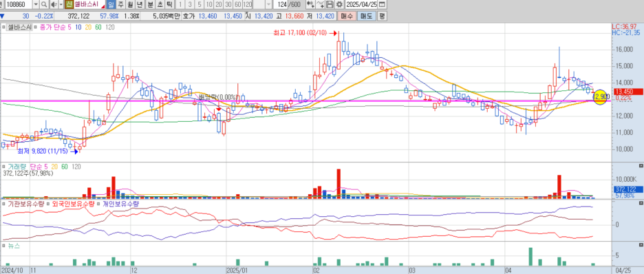644x274 pixels.
Task: Toggle small square before 거래량 legend
Action: tap(3, 167)
